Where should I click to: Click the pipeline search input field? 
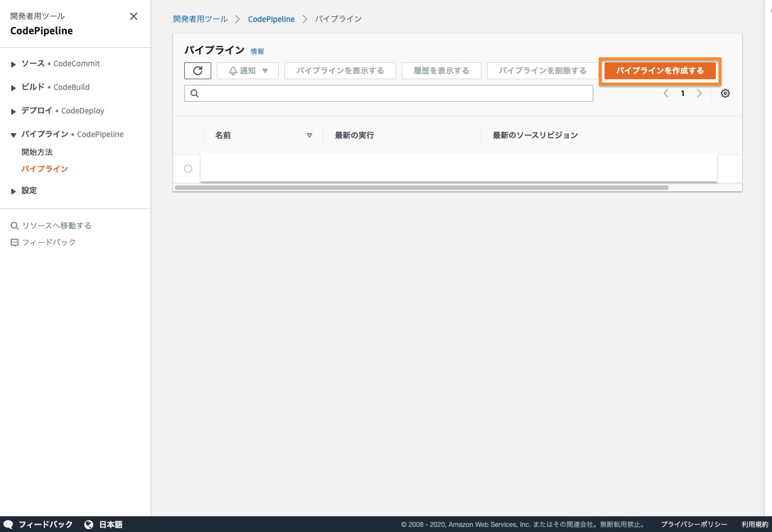click(x=393, y=93)
